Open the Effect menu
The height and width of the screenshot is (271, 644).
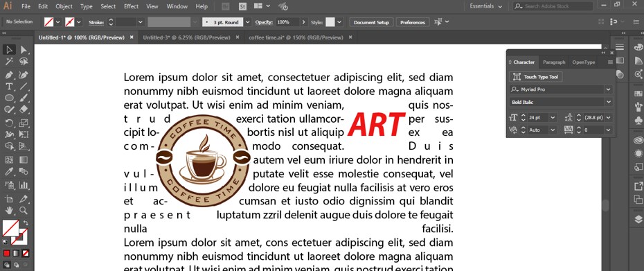[x=131, y=6]
